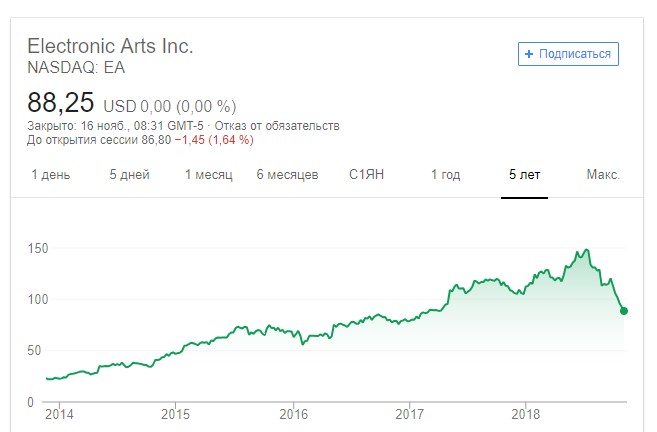This screenshot has width=657, height=432.
Task: Click the Electronic Arts Inc. title
Action: (110, 46)
